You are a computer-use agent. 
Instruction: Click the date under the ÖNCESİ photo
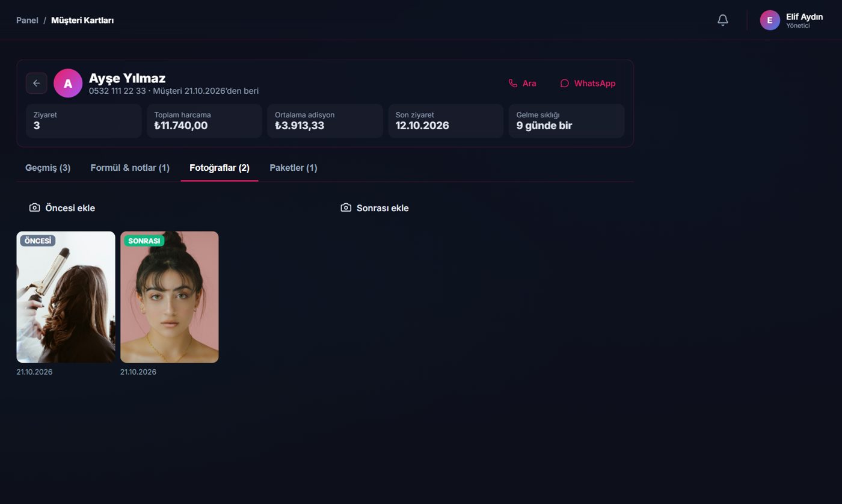[34, 372]
